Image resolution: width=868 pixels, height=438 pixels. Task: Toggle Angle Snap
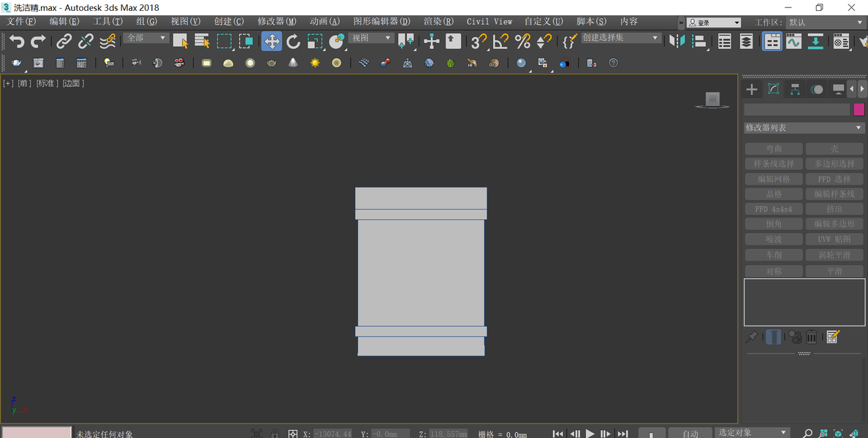click(x=500, y=42)
